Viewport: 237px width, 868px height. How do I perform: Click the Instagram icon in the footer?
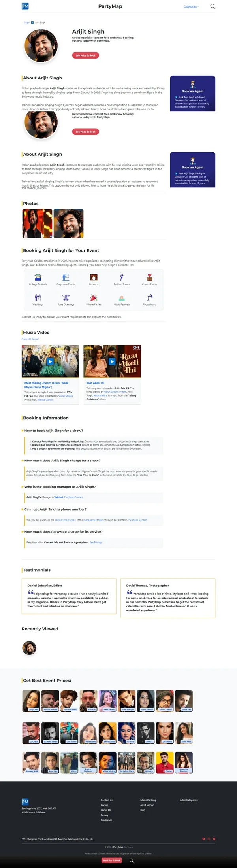(x=209, y=839)
